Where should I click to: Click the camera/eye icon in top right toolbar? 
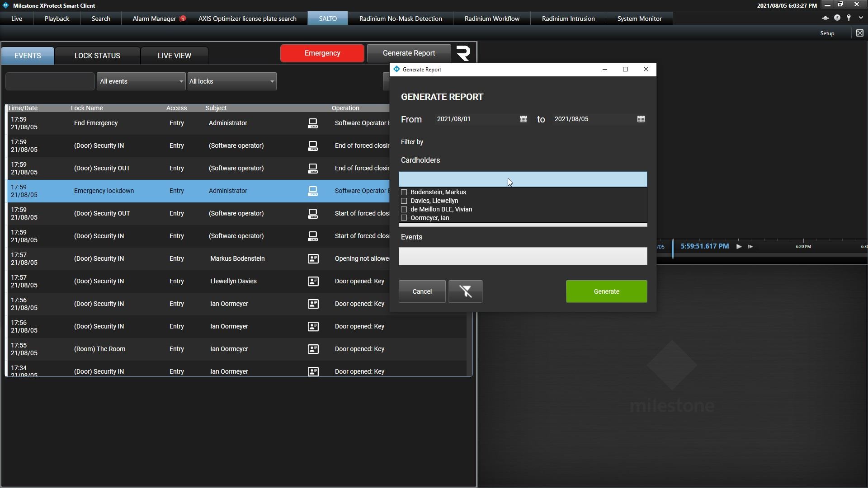click(x=825, y=18)
